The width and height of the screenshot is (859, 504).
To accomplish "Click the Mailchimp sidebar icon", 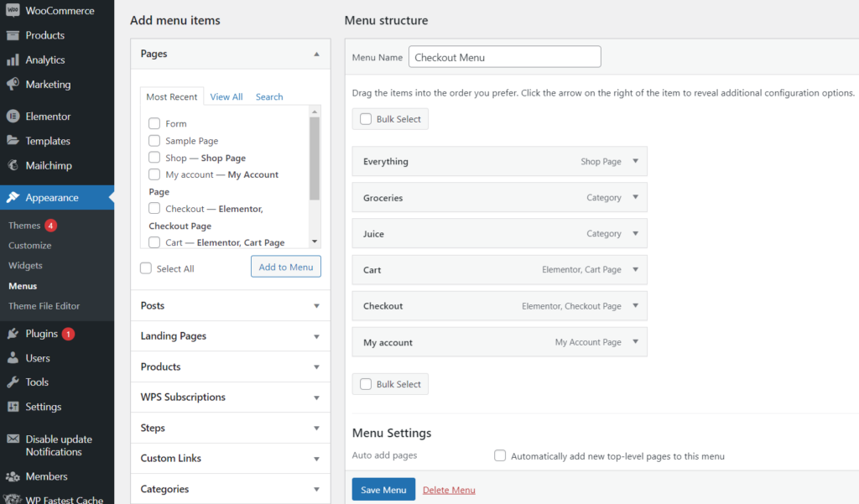I will (x=13, y=165).
